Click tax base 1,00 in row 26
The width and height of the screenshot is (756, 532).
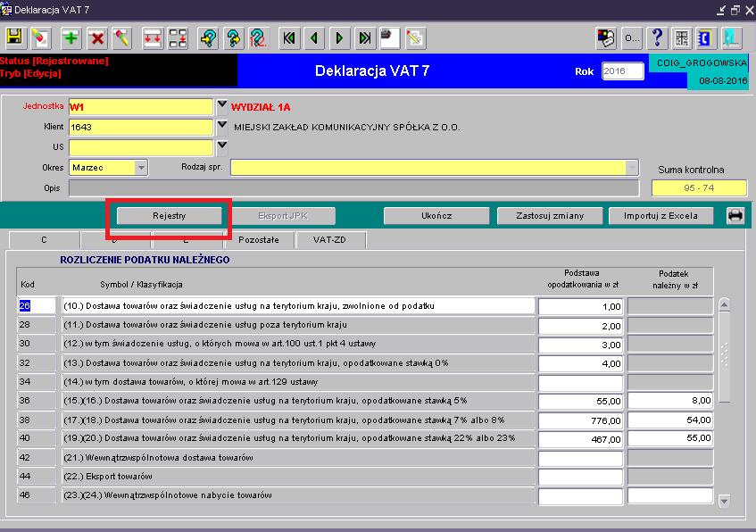point(580,306)
